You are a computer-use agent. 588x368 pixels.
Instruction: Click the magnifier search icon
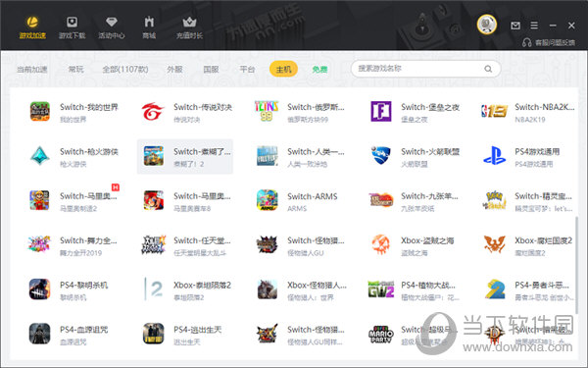(488, 69)
